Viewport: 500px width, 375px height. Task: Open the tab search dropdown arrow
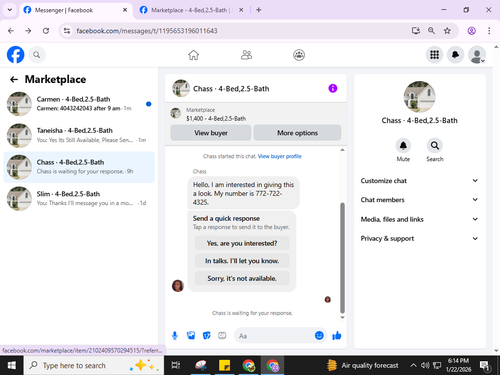[10, 10]
